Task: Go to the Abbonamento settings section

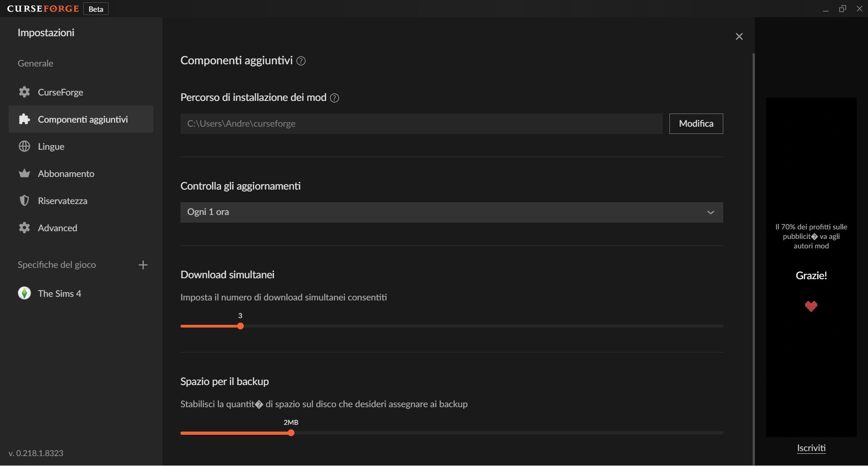Action: [x=66, y=174]
